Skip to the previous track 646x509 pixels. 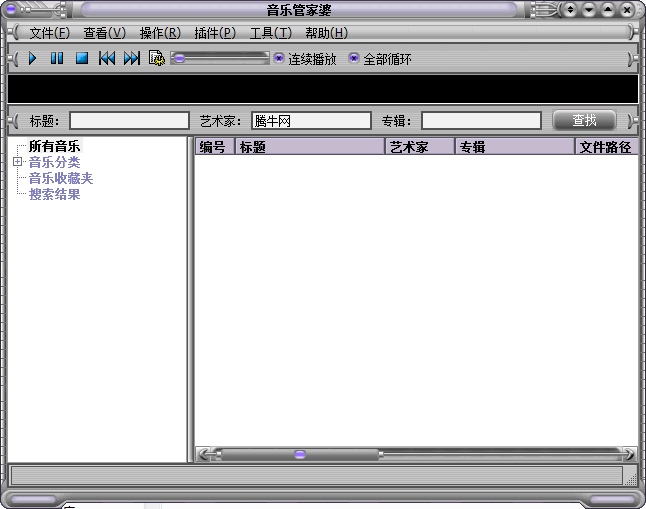pos(107,58)
